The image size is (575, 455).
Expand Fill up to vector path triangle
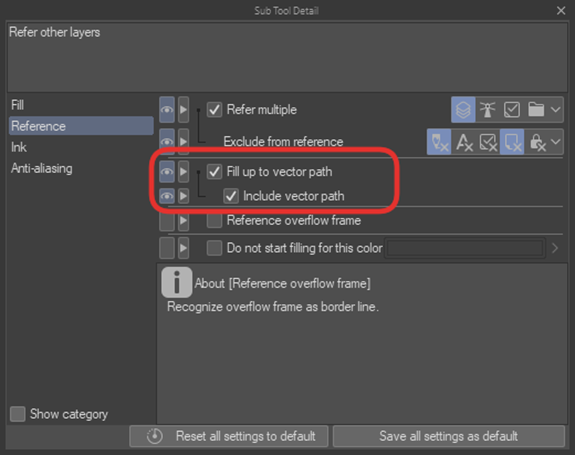pos(183,172)
